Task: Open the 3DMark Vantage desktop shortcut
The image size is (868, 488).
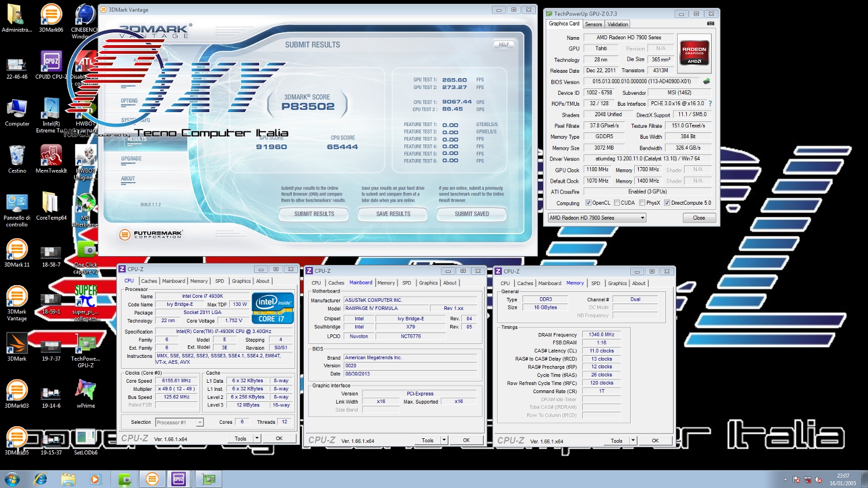Action: (x=17, y=303)
